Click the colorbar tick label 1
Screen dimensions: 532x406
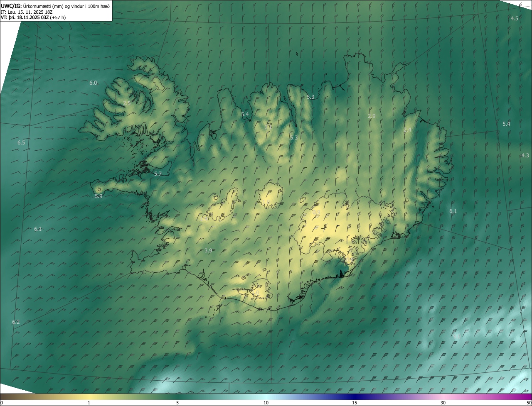pos(89,403)
